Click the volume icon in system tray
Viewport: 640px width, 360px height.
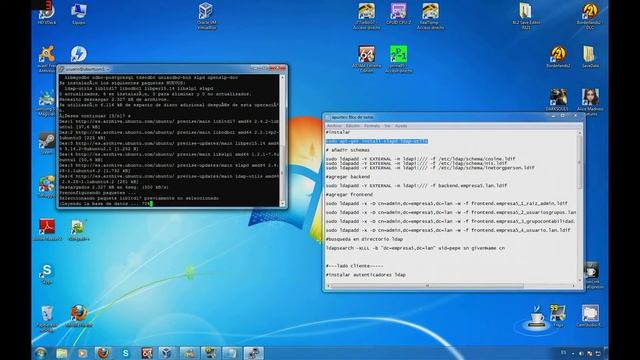(581, 353)
